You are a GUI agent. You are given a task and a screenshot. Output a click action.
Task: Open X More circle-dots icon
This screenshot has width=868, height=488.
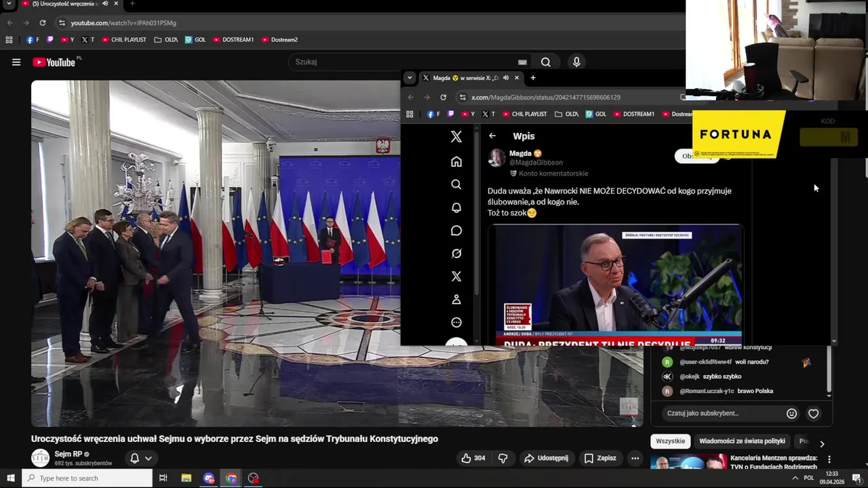456,323
